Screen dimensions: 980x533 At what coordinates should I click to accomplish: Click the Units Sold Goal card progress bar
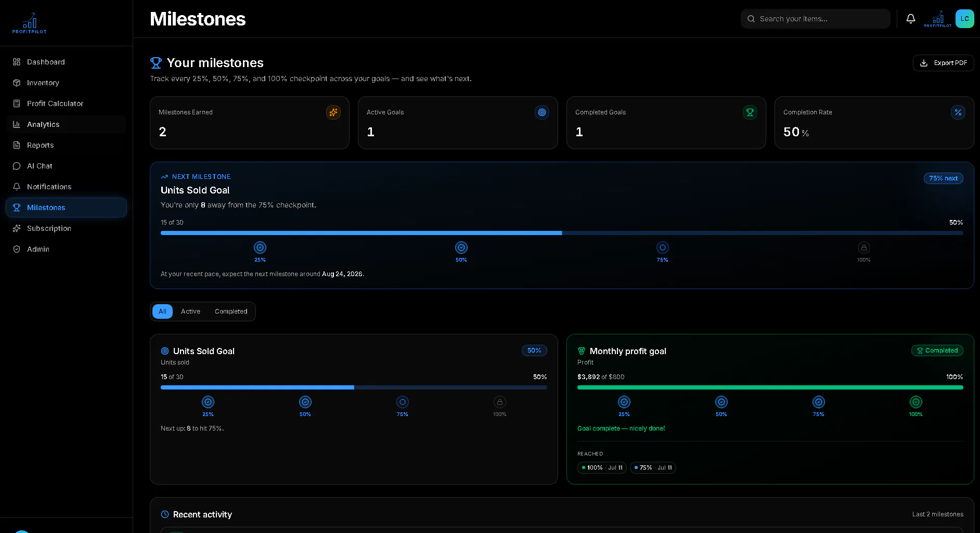[x=354, y=387]
